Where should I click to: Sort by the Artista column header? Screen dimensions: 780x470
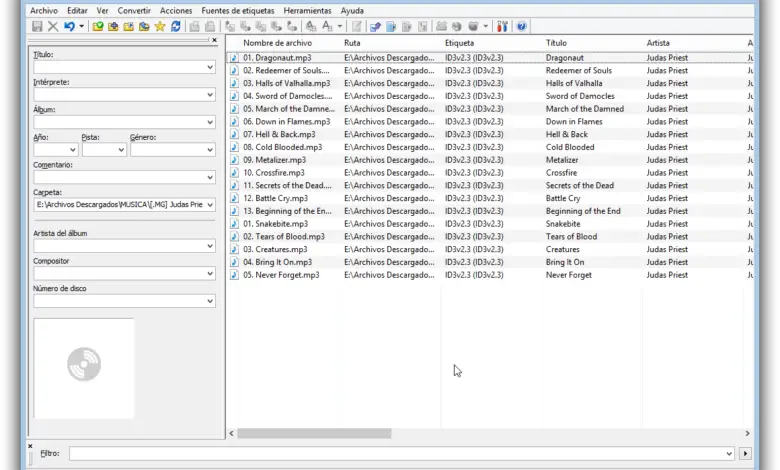point(658,43)
